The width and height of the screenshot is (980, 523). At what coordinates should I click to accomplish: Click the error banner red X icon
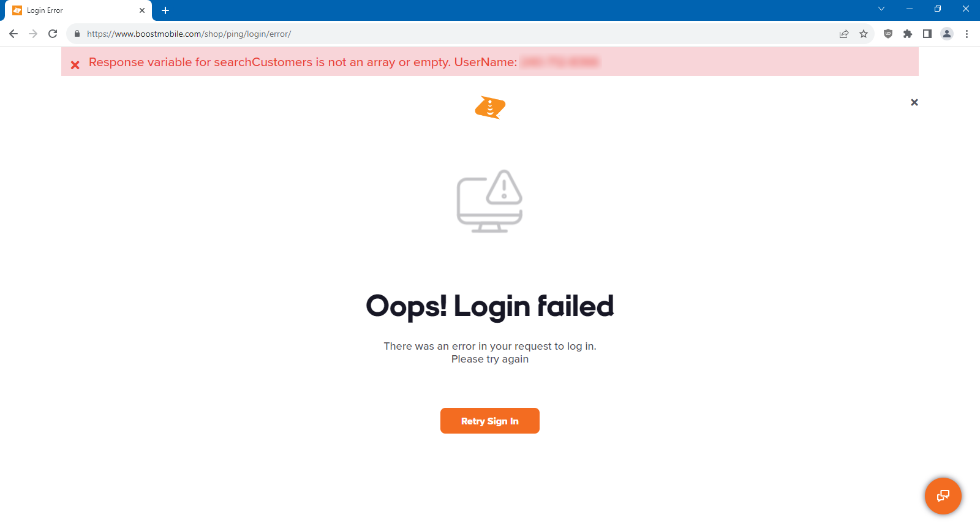75,64
